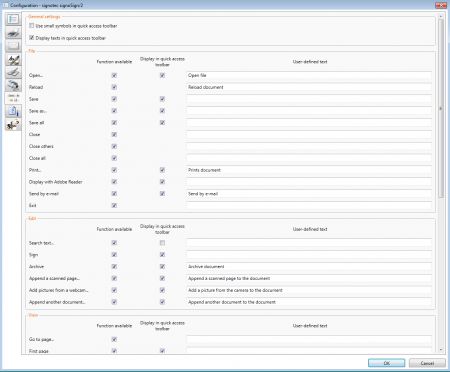This screenshot has width=450, height=372.
Task: Select the signature pad sidebar icon
Action: point(13,33)
